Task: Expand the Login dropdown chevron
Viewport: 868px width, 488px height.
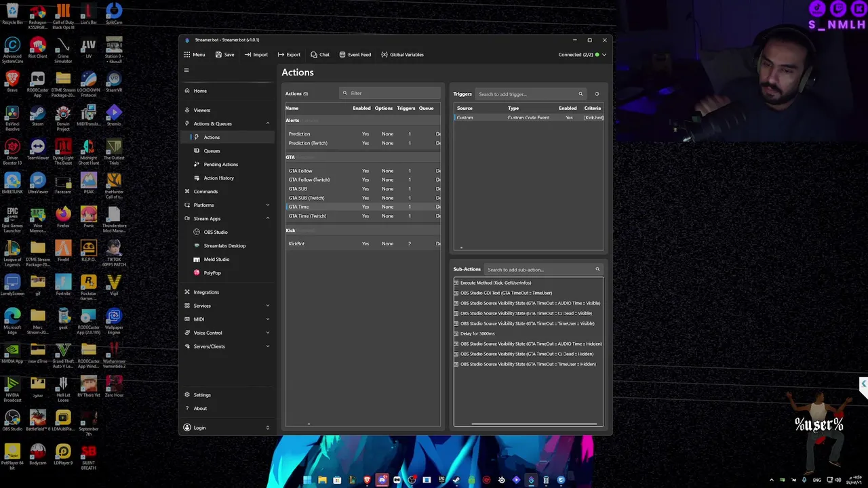Action: pyautogui.click(x=267, y=428)
